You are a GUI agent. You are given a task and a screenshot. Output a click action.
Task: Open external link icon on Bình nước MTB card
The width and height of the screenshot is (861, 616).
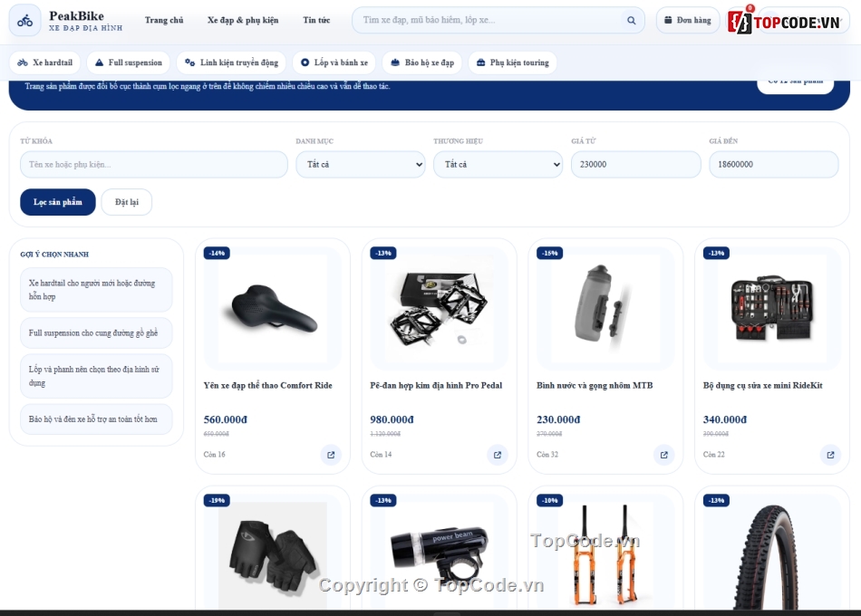(x=663, y=455)
